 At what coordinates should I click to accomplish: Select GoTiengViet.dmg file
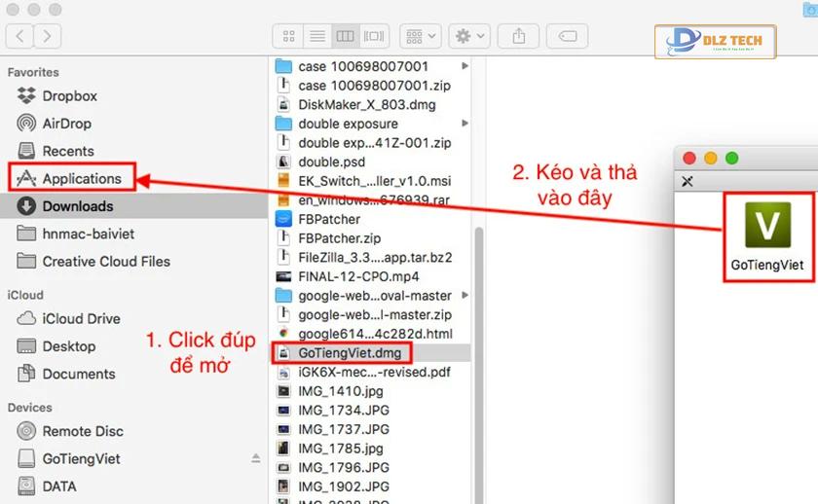tap(371, 353)
